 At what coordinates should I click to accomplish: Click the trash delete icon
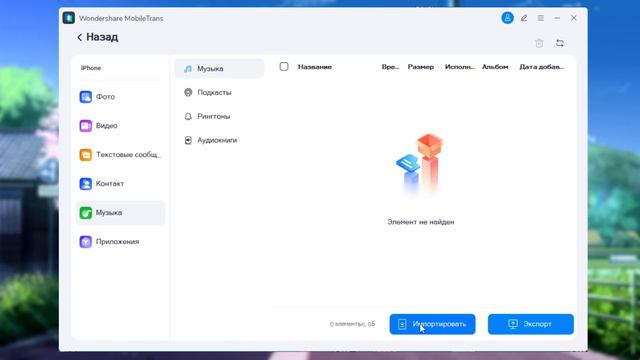coord(539,43)
